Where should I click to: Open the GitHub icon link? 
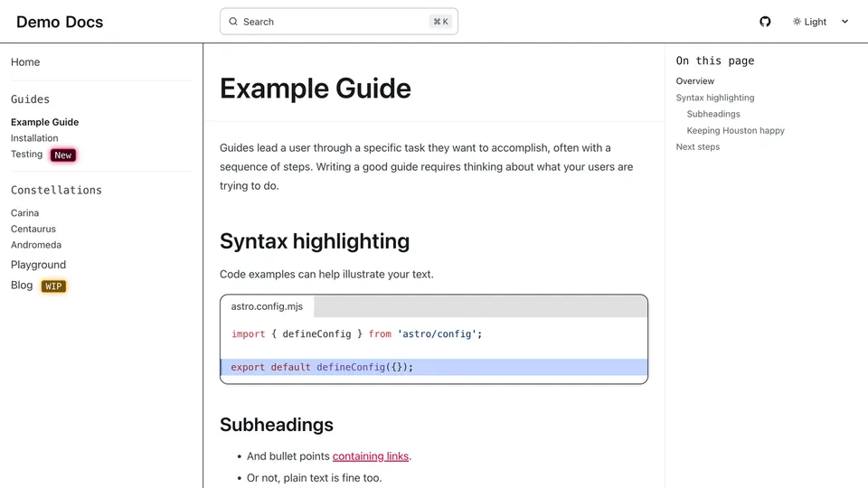765,22
